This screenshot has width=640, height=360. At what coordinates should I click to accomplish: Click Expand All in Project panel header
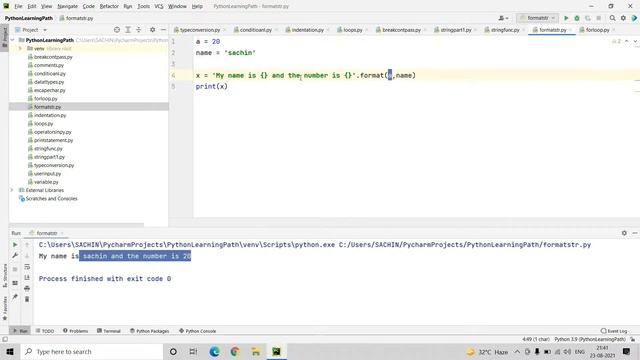[x=128, y=30]
